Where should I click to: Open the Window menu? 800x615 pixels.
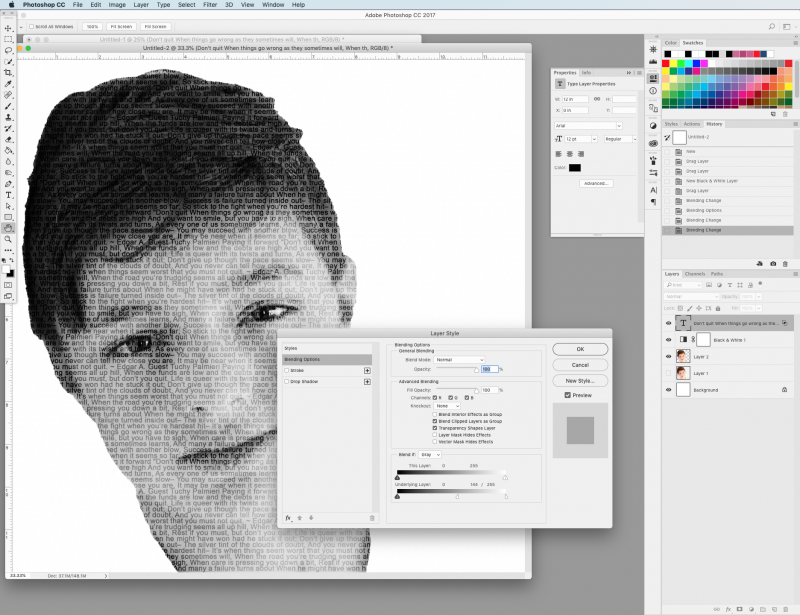pos(273,5)
